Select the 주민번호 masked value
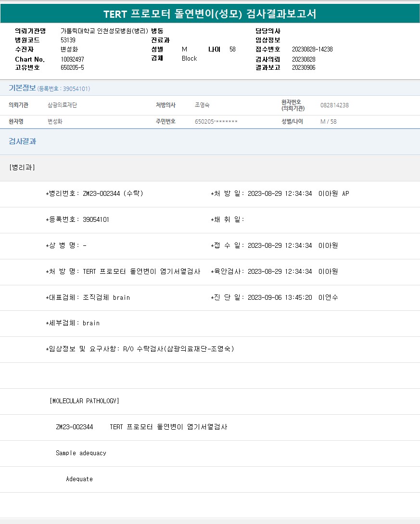The image size is (420, 524). click(x=216, y=122)
